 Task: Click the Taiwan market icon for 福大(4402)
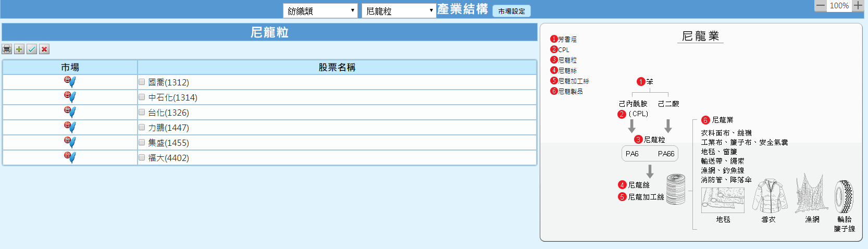pyautogui.click(x=70, y=157)
